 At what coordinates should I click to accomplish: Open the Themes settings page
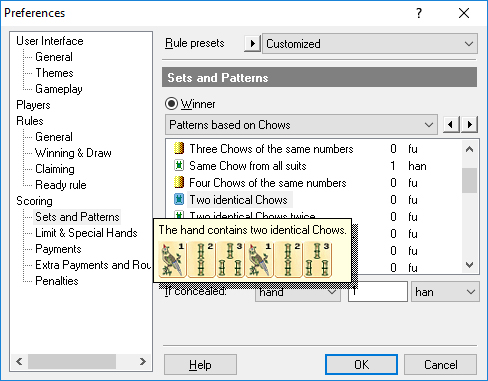click(54, 73)
